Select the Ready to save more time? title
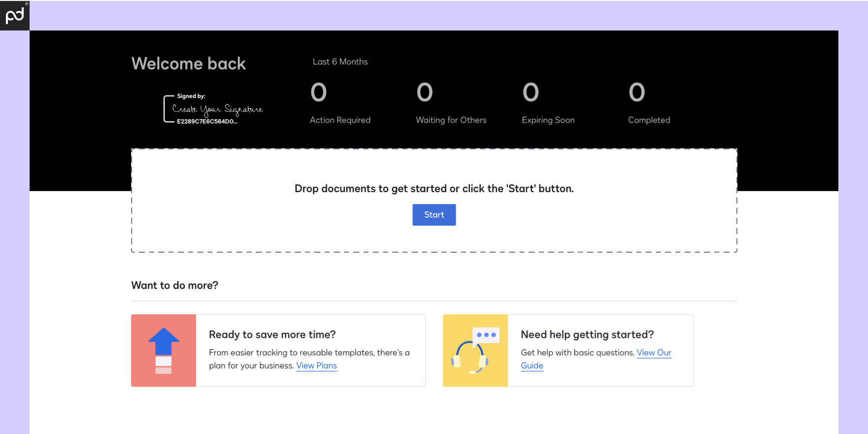This screenshot has width=868, height=434. [272, 334]
